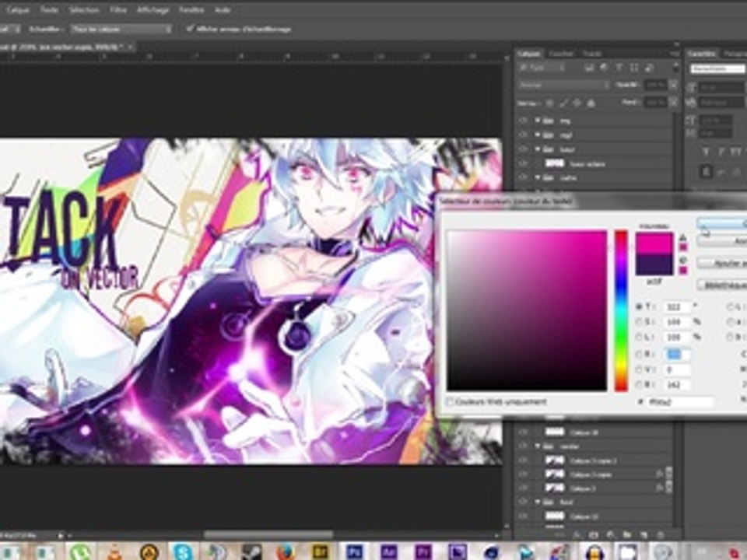Open the status bar info arrow
Viewport: 747px width, 560px height.
click(61, 536)
